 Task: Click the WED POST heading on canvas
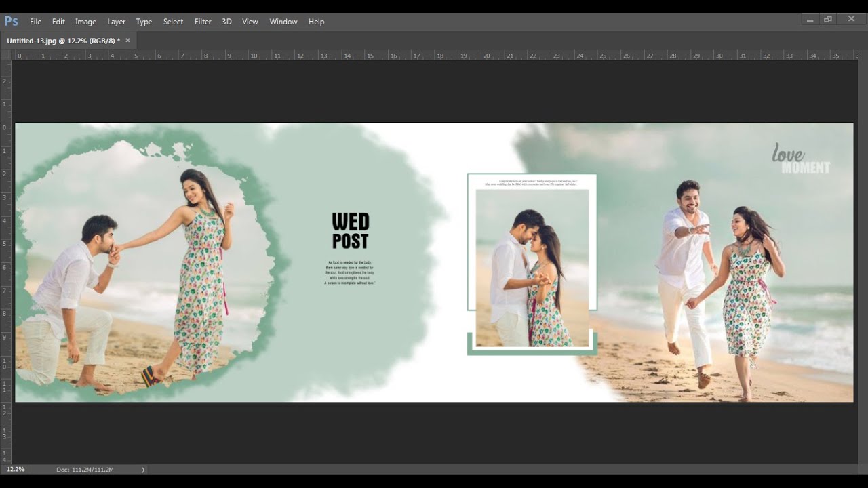(x=350, y=230)
